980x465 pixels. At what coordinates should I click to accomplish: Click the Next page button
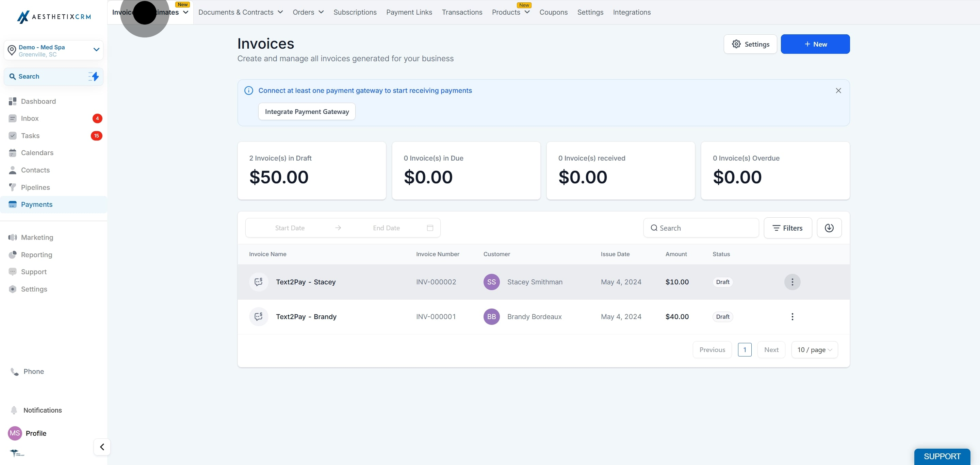(771, 350)
